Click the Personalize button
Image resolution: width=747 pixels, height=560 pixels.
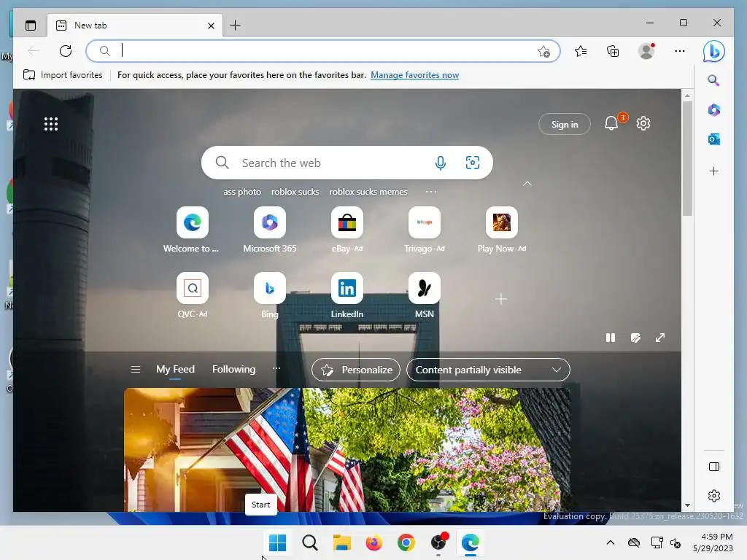(x=356, y=370)
